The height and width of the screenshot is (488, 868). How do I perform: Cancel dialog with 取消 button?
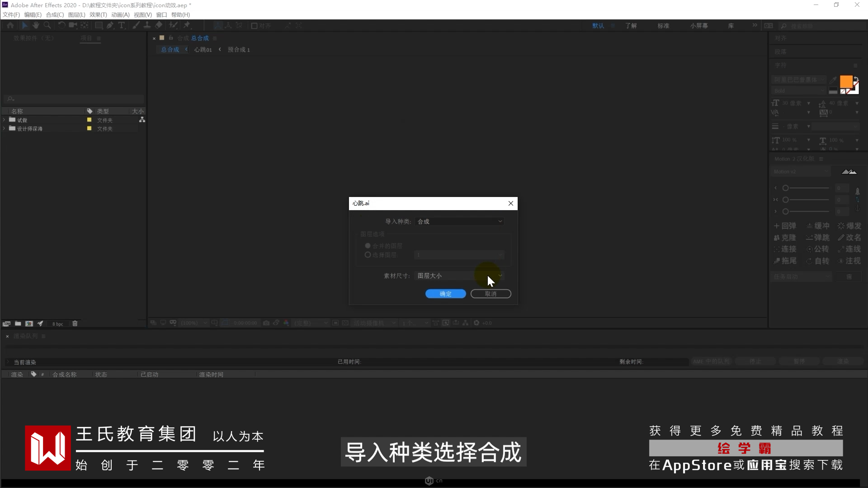click(491, 294)
